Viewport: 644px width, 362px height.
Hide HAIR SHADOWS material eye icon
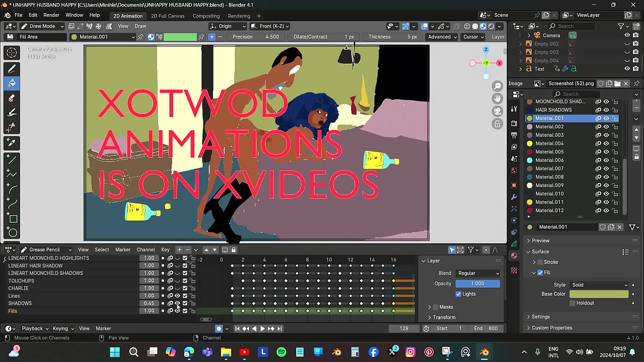coord(606,110)
